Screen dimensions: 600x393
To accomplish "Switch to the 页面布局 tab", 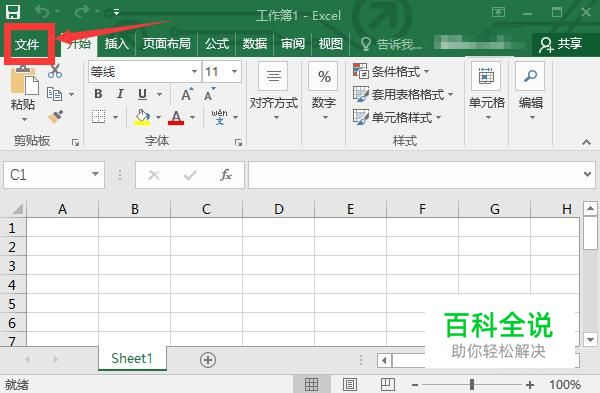I will 166,44.
